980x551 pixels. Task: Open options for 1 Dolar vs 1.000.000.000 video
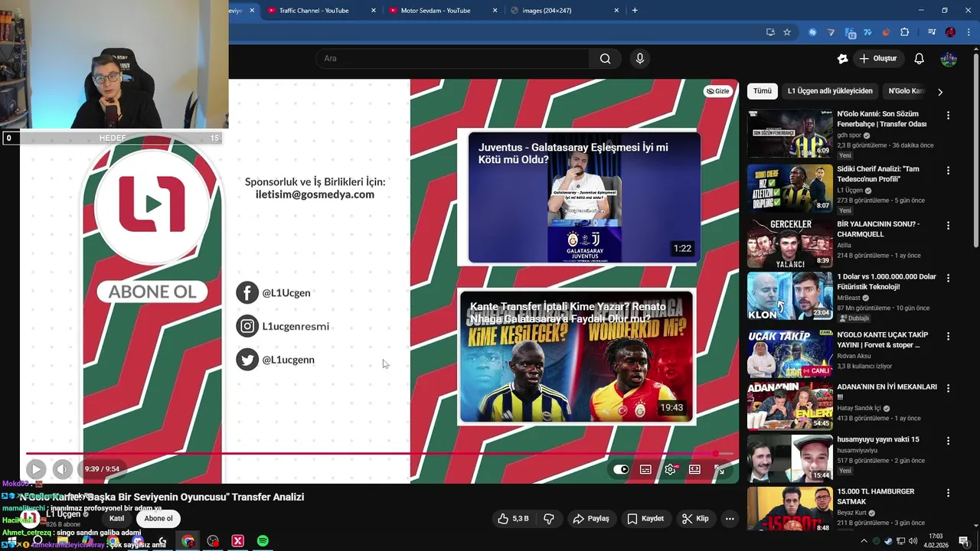[x=948, y=278]
